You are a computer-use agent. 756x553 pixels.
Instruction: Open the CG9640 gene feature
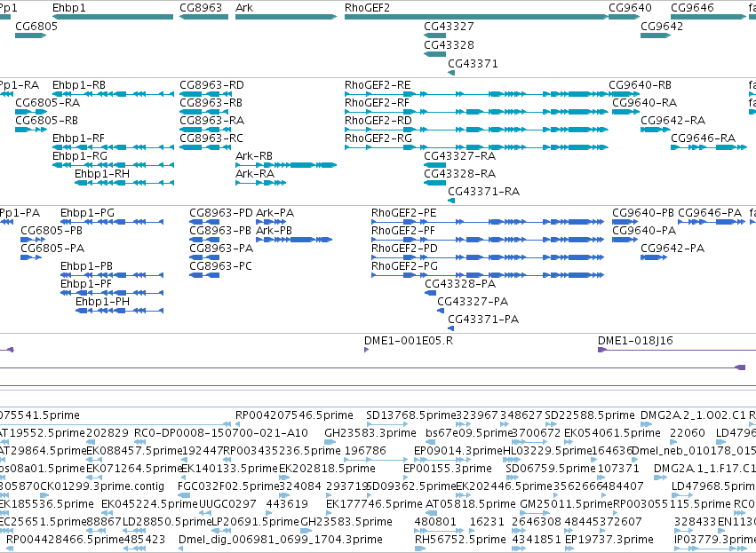(x=624, y=17)
